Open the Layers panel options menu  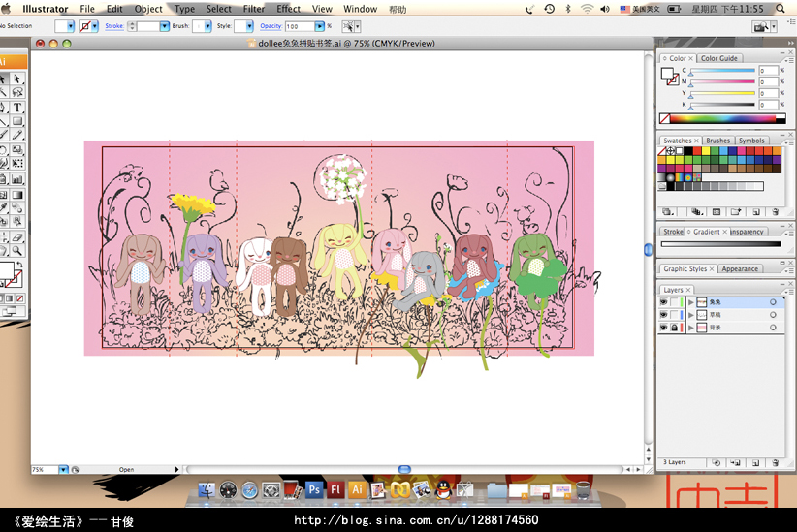789,291
